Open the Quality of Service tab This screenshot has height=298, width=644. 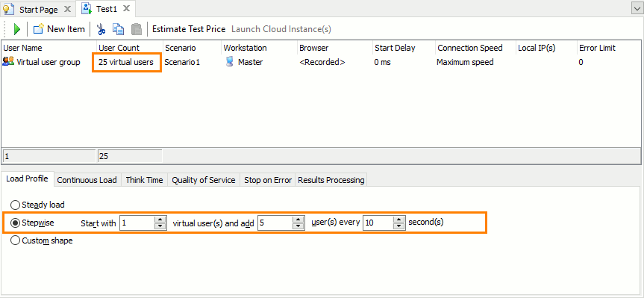pyautogui.click(x=203, y=180)
